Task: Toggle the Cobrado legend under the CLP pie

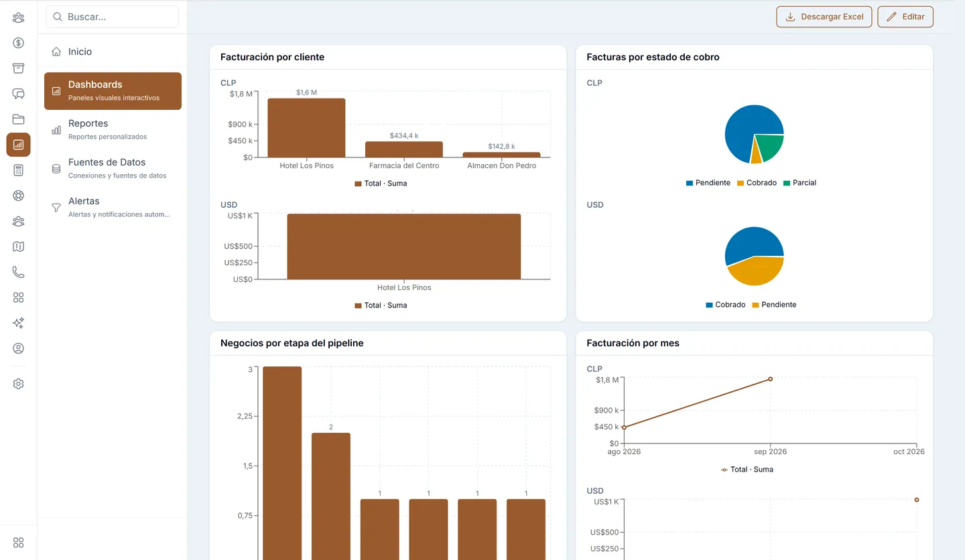Action: [x=757, y=183]
